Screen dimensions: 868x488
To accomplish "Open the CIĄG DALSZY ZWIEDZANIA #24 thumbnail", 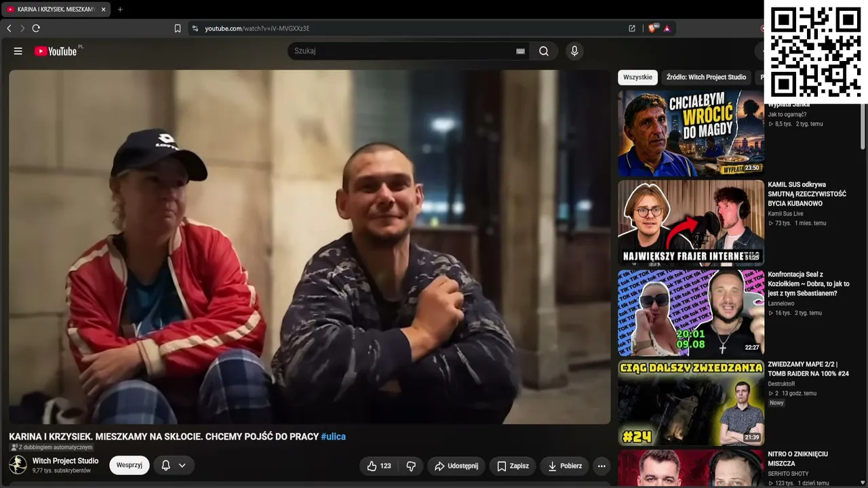I will 690,403.
